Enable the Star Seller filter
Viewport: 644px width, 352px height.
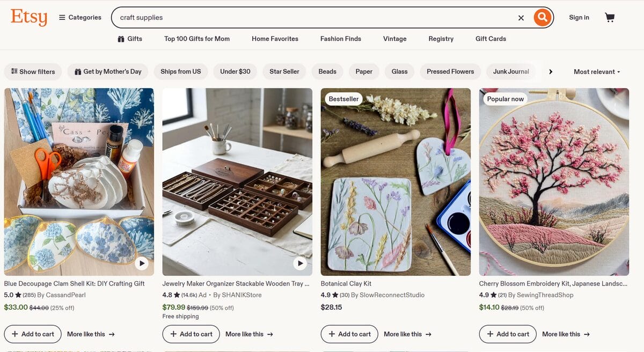tap(284, 71)
